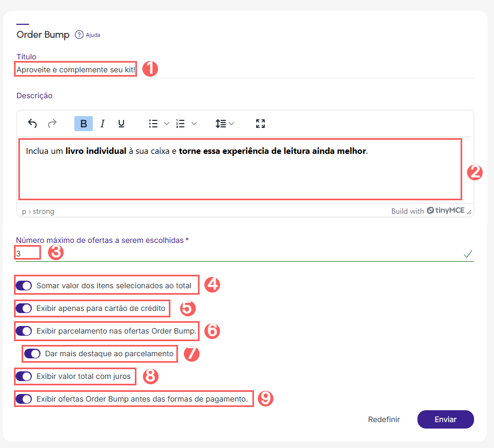Click the editor resize handle icon
494x448 pixels.
tap(469, 212)
